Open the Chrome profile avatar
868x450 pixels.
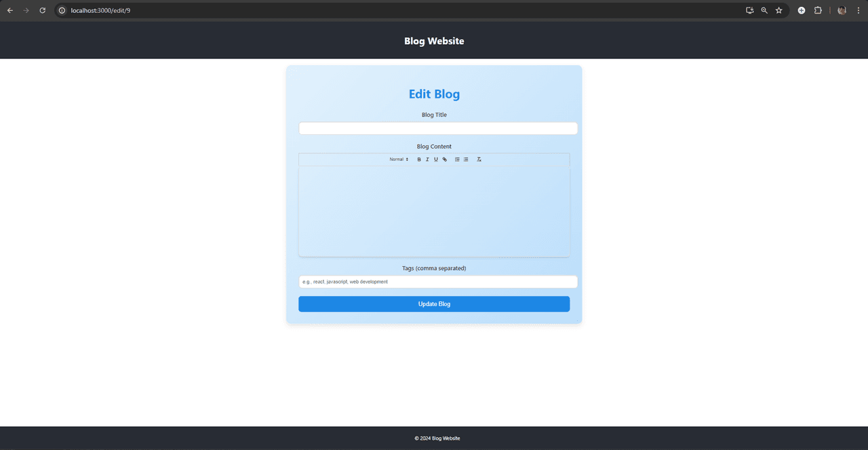click(x=842, y=10)
